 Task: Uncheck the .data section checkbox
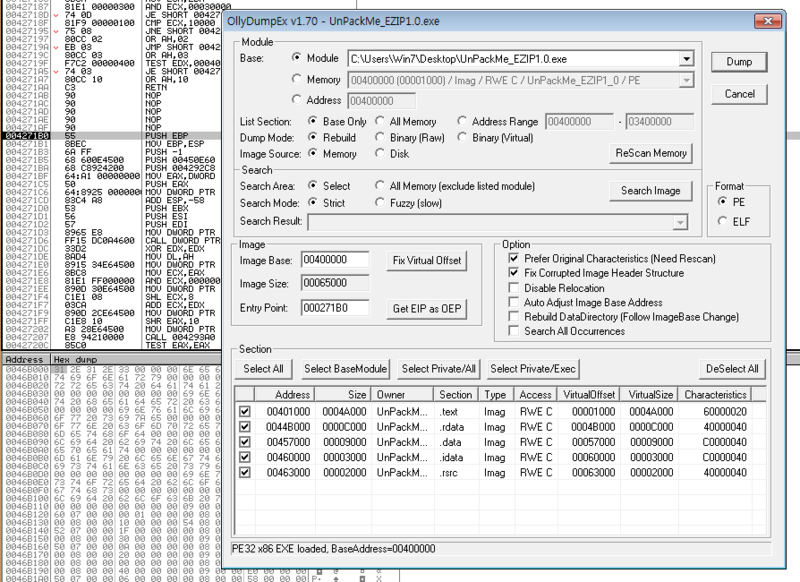pyautogui.click(x=245, y=442)
